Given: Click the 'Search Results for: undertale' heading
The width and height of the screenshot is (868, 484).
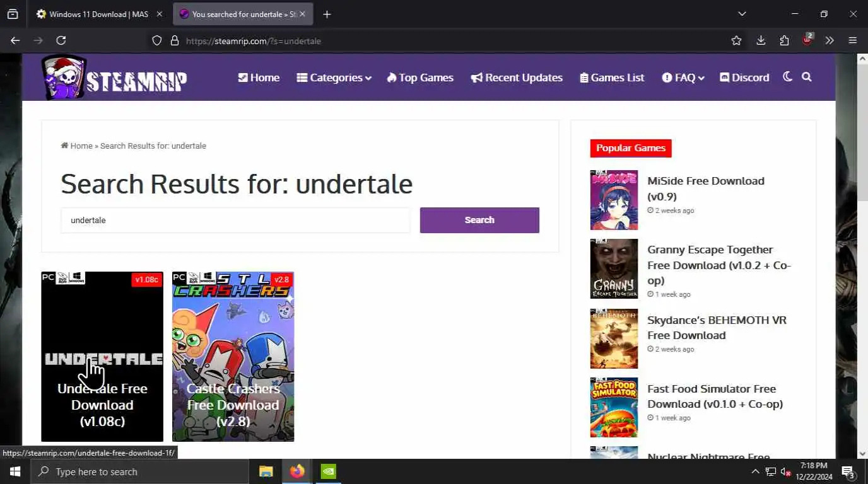Looking at the screenshot, I should 237,184.
